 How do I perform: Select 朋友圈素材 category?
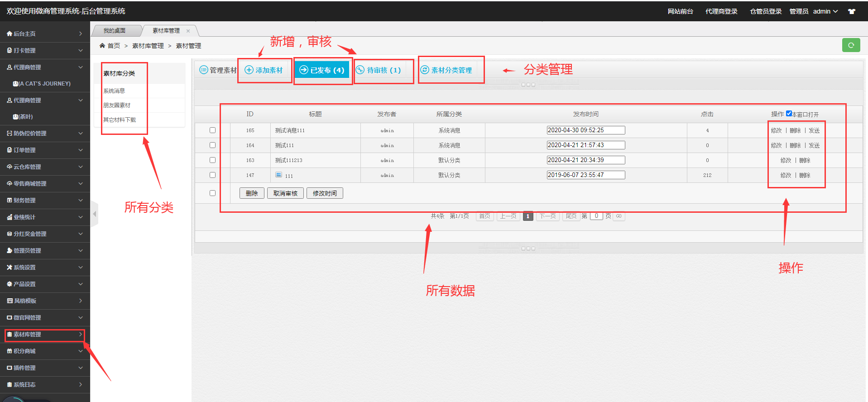tap(117, 105)
